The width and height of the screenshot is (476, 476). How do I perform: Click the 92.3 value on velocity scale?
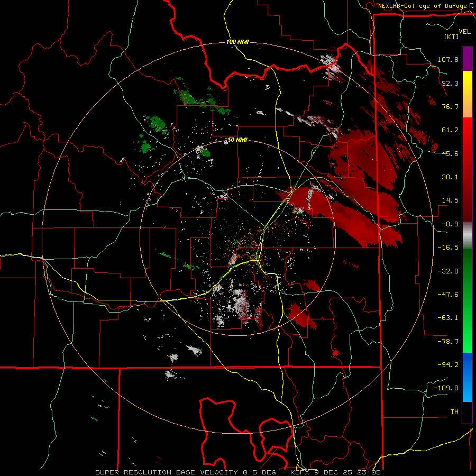pyautogui.click(x=450, y=83)
